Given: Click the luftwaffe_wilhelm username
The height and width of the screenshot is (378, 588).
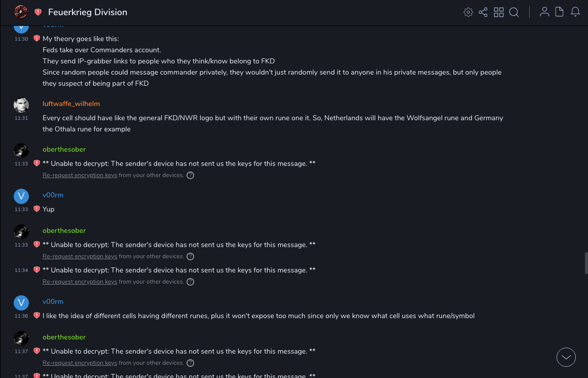Looking at the screenshot, I should click(71, 104).
